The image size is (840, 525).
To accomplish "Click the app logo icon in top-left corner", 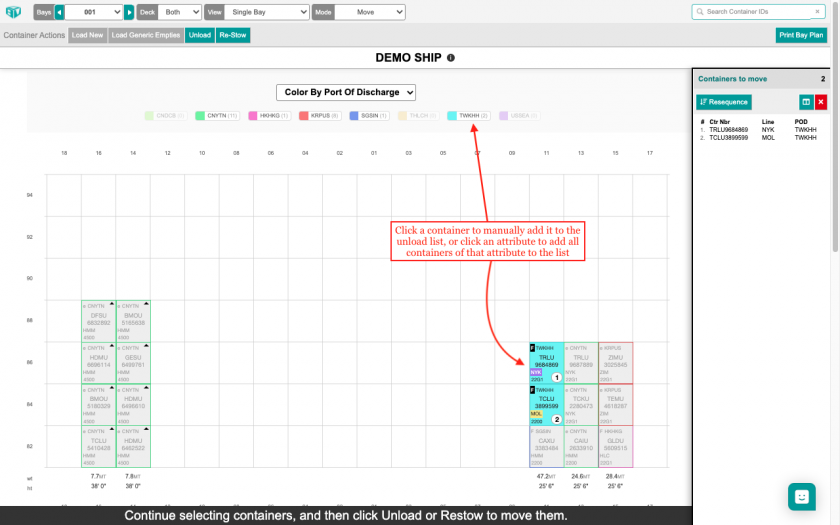I will pyautogui.click(x=14, y=12).
